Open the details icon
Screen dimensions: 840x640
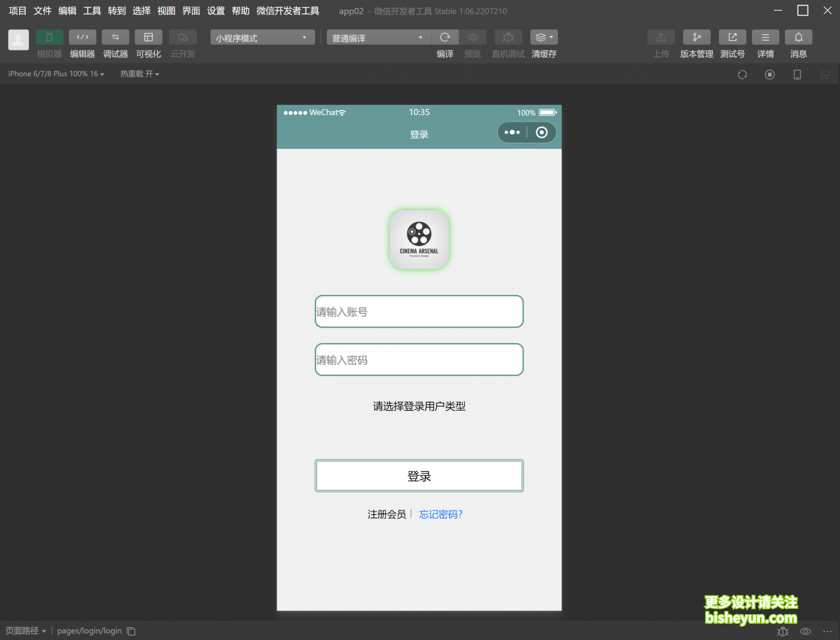[766, 37]
